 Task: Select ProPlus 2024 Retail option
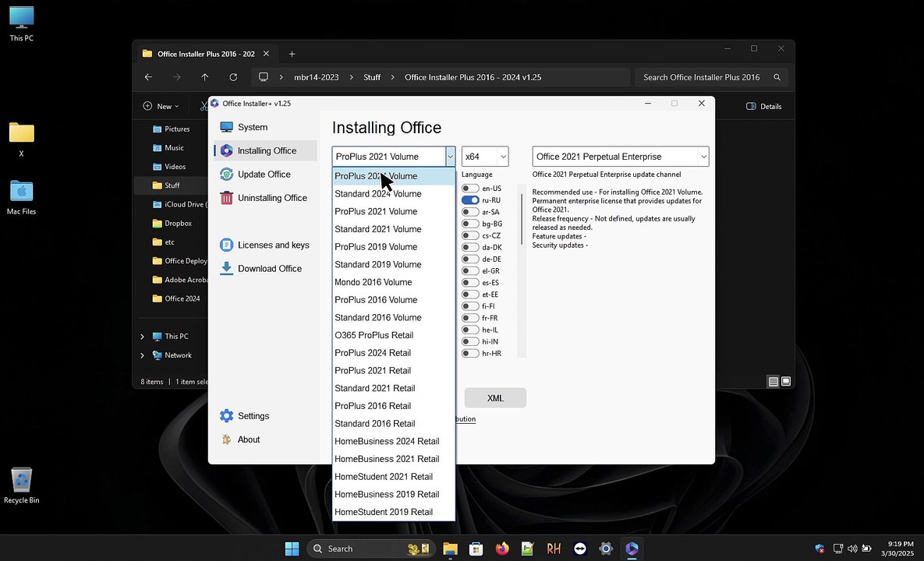pyautogui.click(x=394, y=353)
